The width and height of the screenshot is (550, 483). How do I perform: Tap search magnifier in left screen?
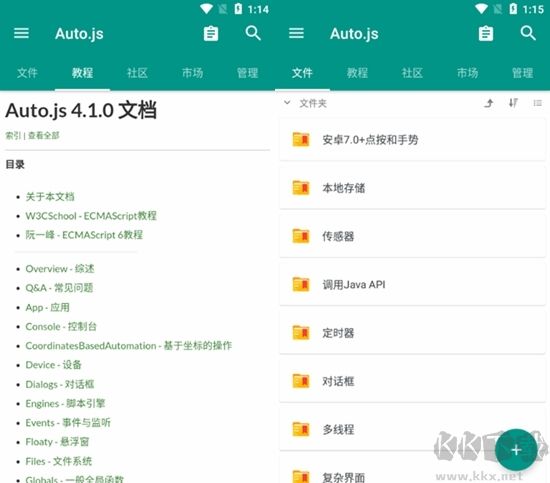tap(253, 33)
